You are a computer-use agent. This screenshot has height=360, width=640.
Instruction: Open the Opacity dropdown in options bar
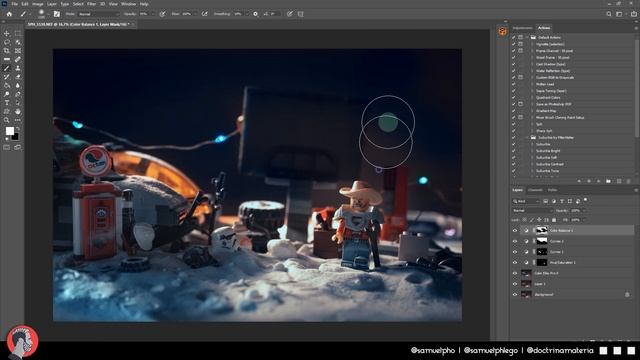pyautogui.click(x=153, y=14)
